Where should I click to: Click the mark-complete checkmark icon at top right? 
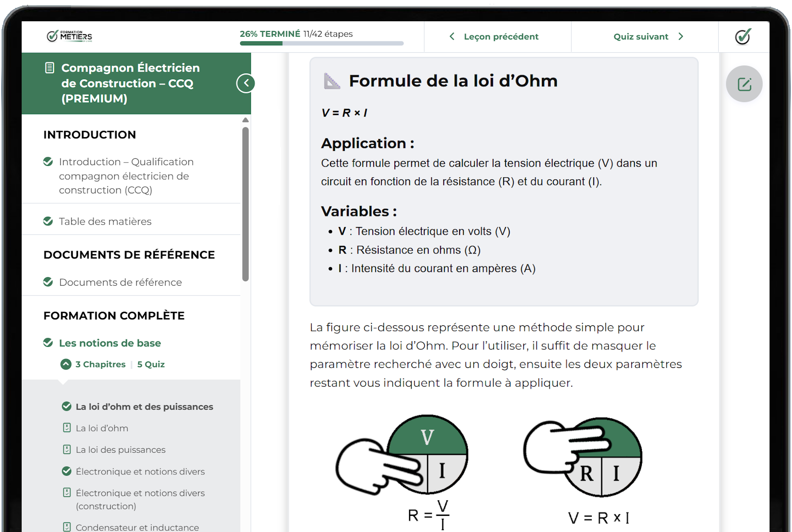[743, 37]
